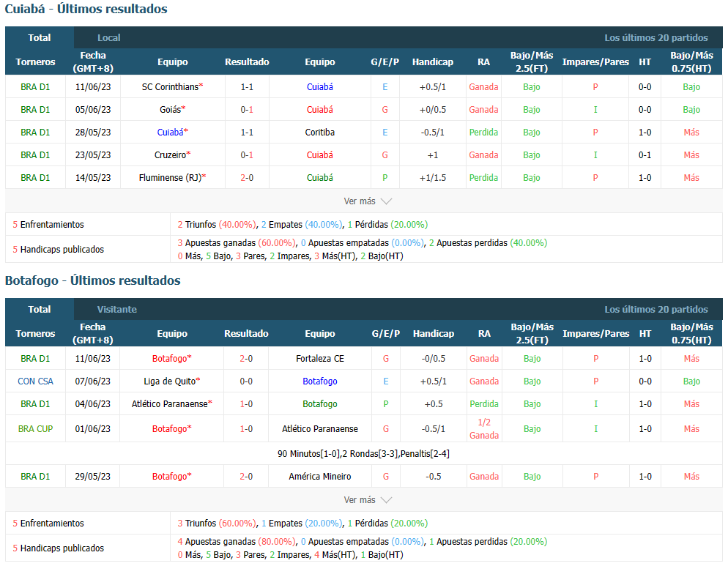Click the BRA CUP tournament label
The height and width of the screenshot is (566, 728).
pyautogui.click(x=35, y=429)
